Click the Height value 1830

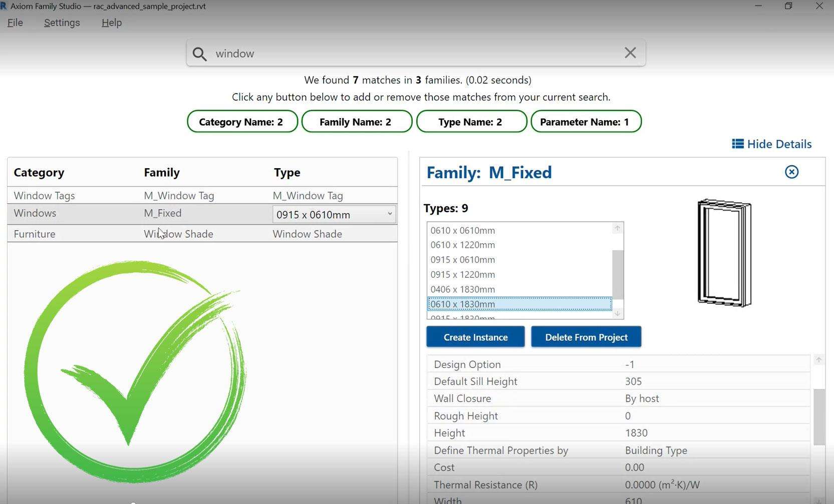[636, 433]
